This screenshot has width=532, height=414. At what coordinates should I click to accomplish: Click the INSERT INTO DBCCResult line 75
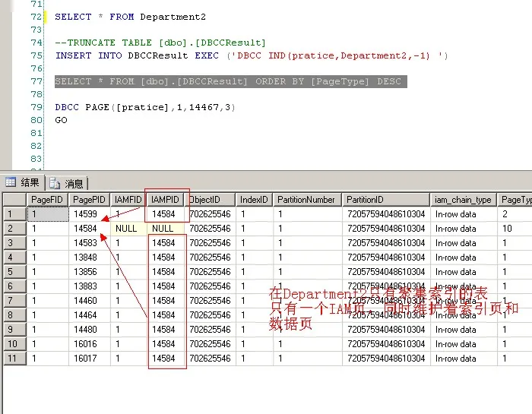pos(252,55)
